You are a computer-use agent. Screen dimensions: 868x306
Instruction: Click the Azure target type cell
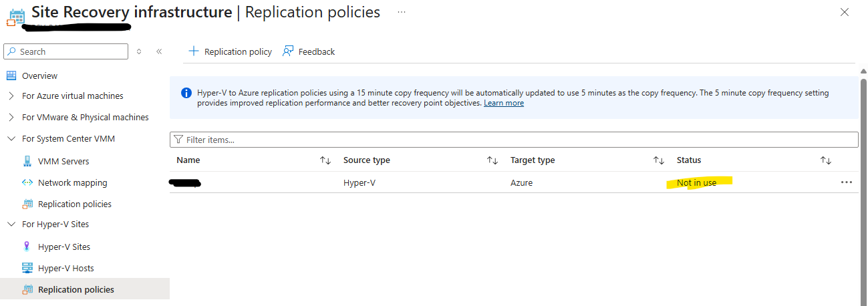coord(522,182)
